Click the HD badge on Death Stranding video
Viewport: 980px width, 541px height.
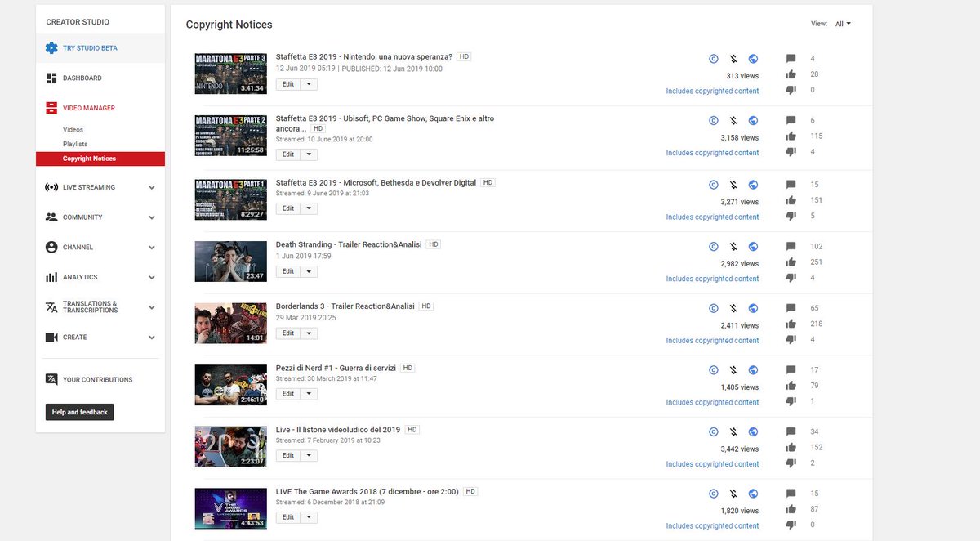click(434, 244)
